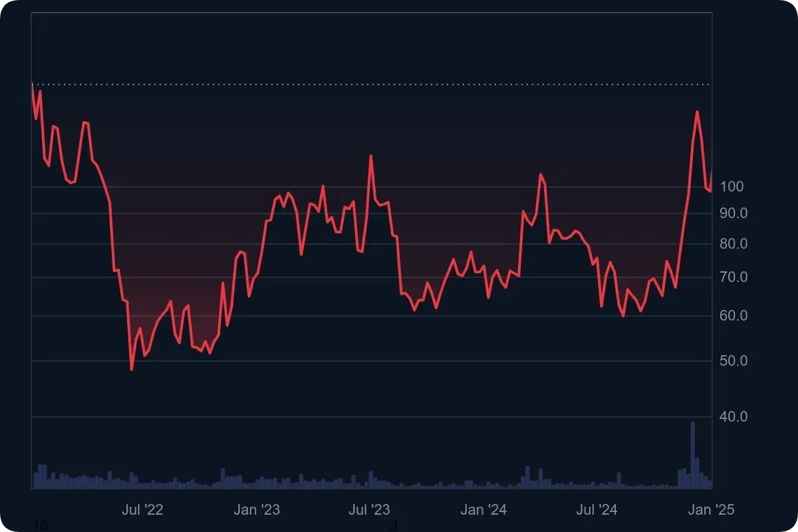Viewport: 798px width, 532px height.
Task: Click the number 16 below the chart
Action: tap(41, 526)
